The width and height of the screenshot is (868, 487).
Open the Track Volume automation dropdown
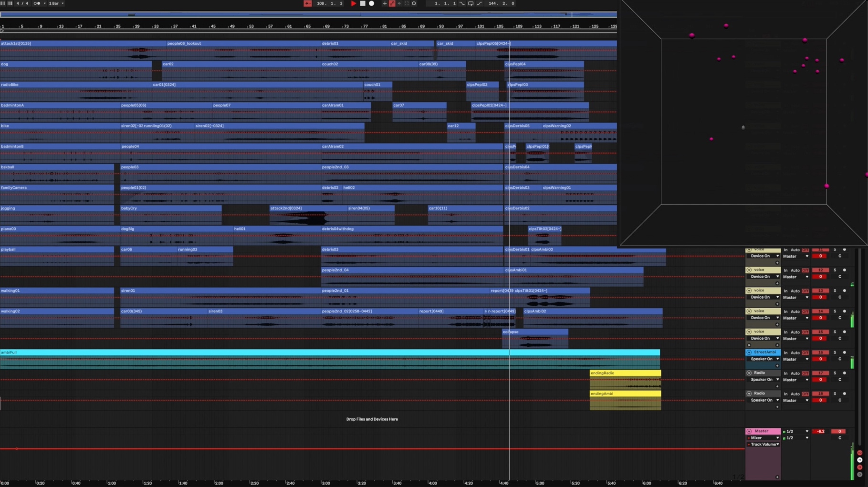click(x=764, y=445)
